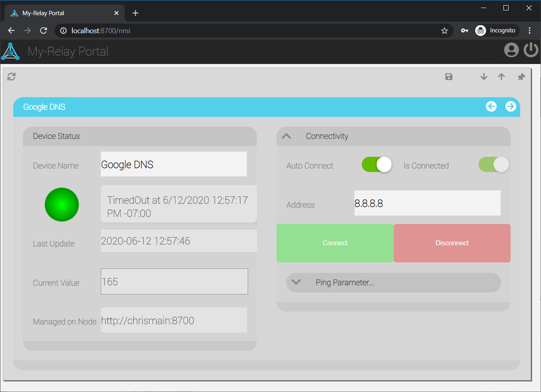Toggle the Is Connected switch
The width and height of the screenshot is (541, 392).
[494, 164]
